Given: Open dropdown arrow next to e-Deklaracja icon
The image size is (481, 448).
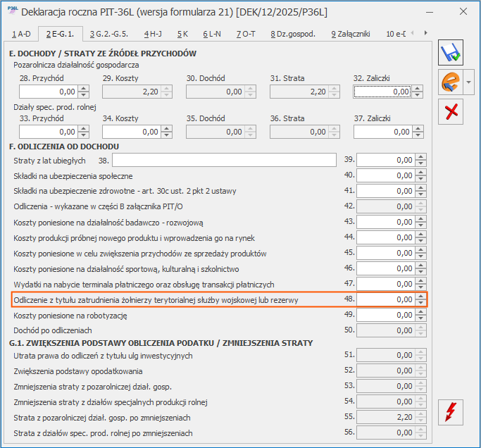Looking at the screenshot, I should coord(468,82).
